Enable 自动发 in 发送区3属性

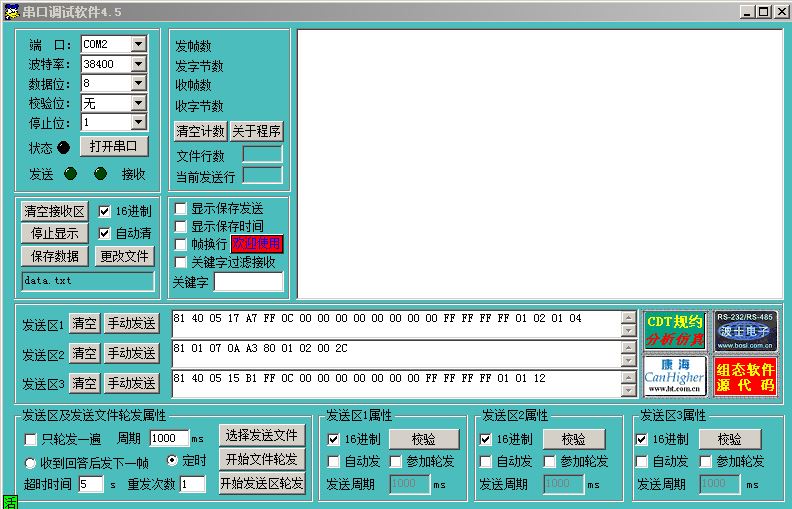(x=641, y=462)
